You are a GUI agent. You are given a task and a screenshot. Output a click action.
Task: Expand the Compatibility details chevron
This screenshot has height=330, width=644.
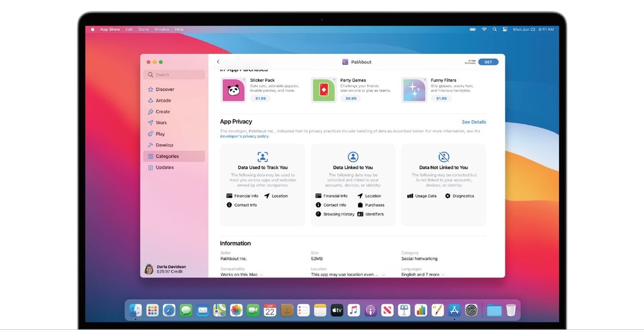click(x=261, y=275)
